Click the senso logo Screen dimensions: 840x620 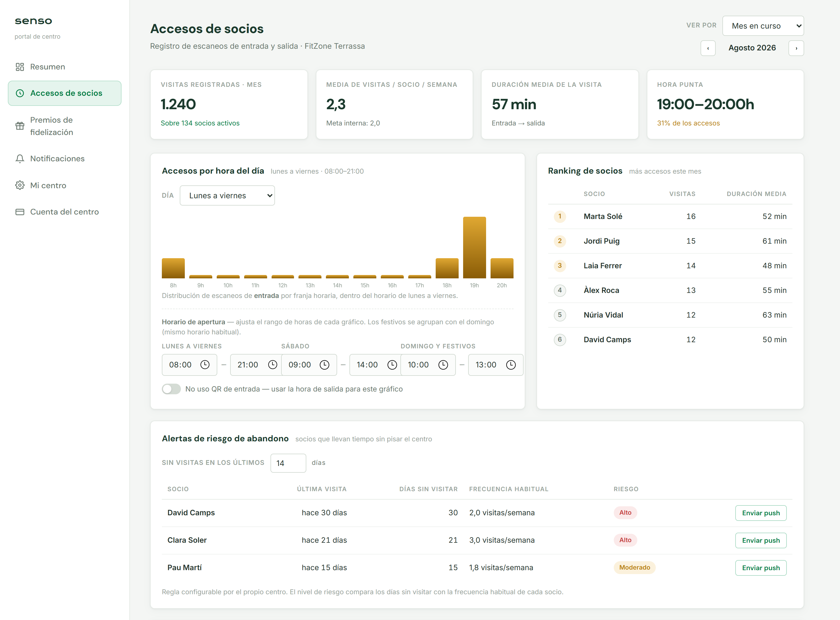(33, 21)
